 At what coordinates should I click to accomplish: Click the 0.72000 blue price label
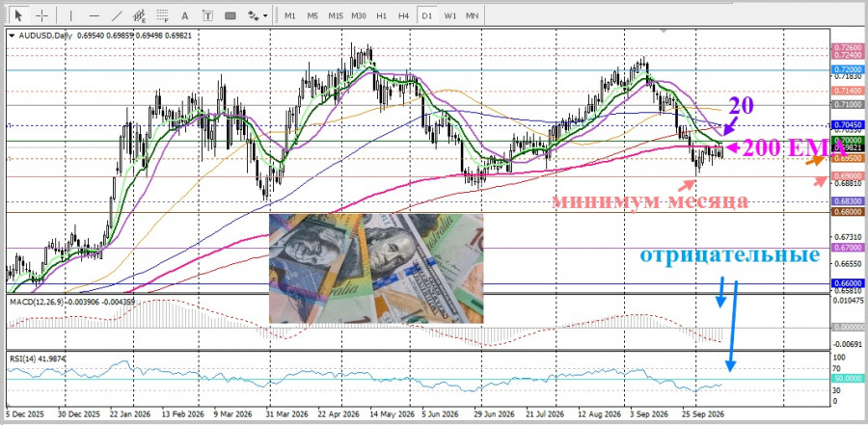coord(847,69)
